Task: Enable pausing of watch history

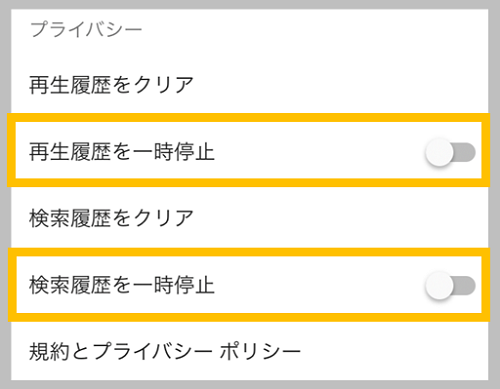Action: point(450,152)
